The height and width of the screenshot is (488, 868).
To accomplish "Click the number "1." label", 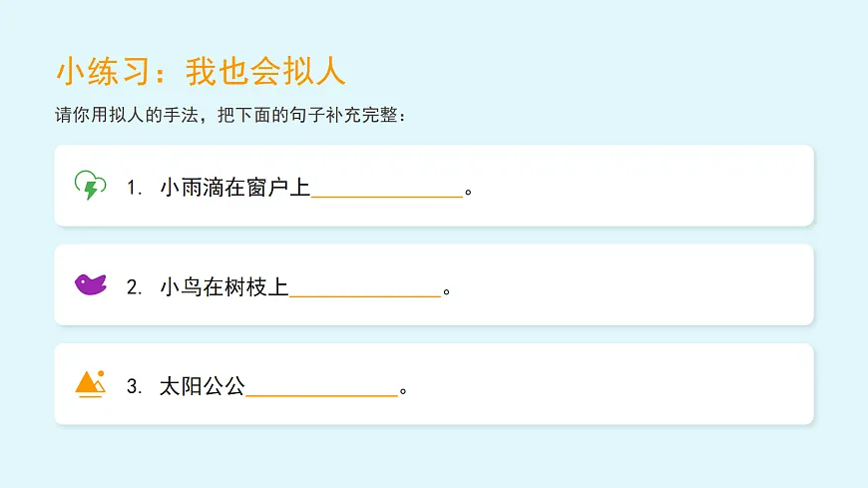I will pos(136,187).
